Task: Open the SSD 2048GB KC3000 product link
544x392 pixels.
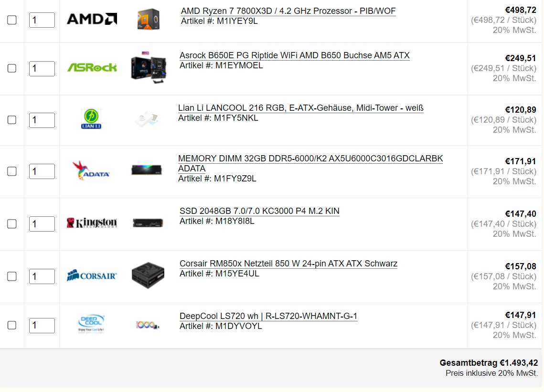Action: point(259,211)
